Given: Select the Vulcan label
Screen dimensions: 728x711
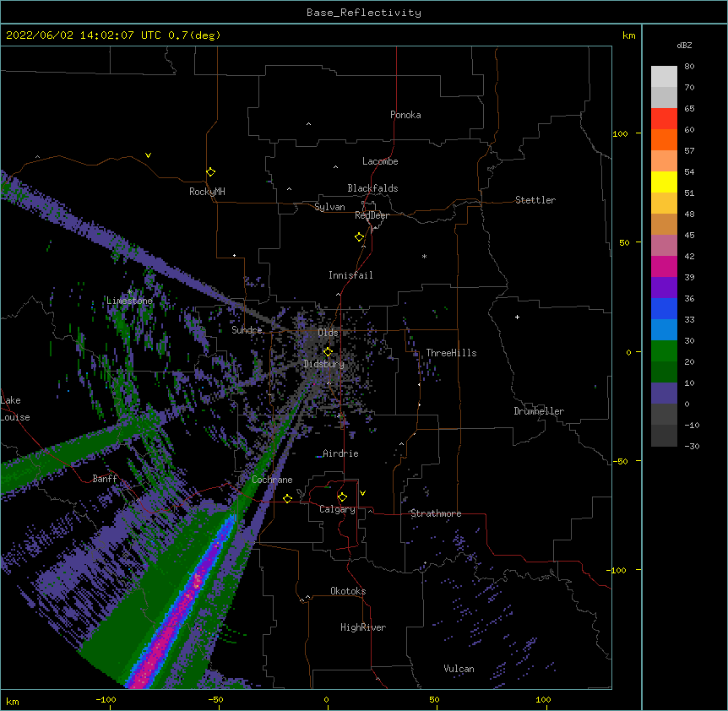Looking at the screenshot, I should click(x=459, y=669).
